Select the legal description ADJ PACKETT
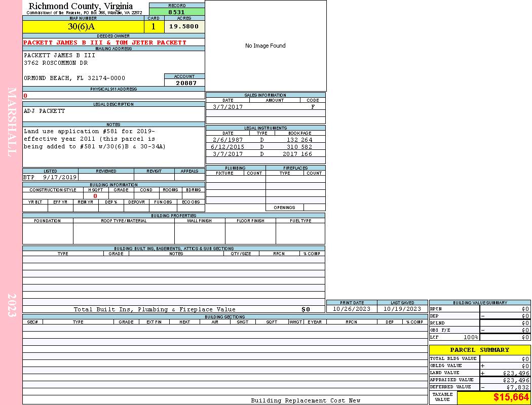This screenshot has height=405, width=532. 45,111
